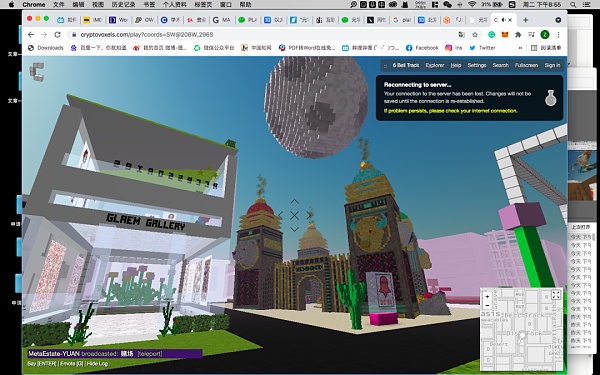Expand the bookmarks overflow chevron
Screen dimensions: 600x375
click(520, 48)
